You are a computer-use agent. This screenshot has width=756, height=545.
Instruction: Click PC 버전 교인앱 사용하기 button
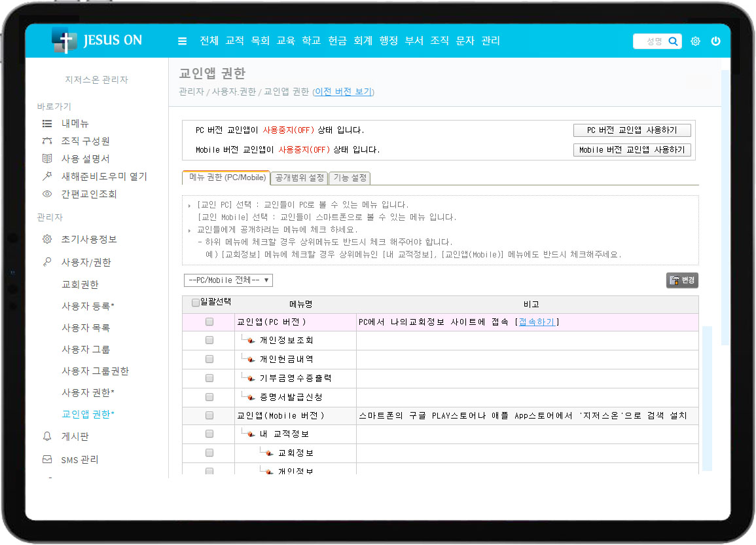coord(632,130)
